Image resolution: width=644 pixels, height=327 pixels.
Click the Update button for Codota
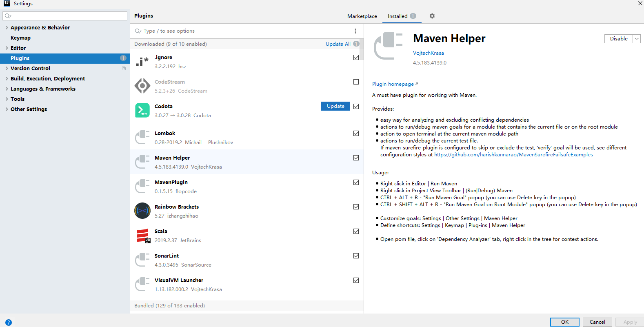335,106
